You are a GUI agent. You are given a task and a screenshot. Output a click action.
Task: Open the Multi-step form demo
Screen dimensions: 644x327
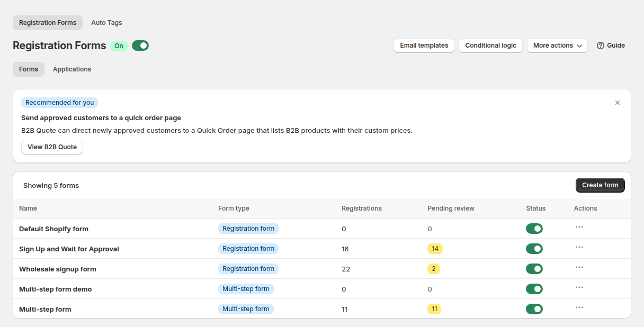point(56,289)
